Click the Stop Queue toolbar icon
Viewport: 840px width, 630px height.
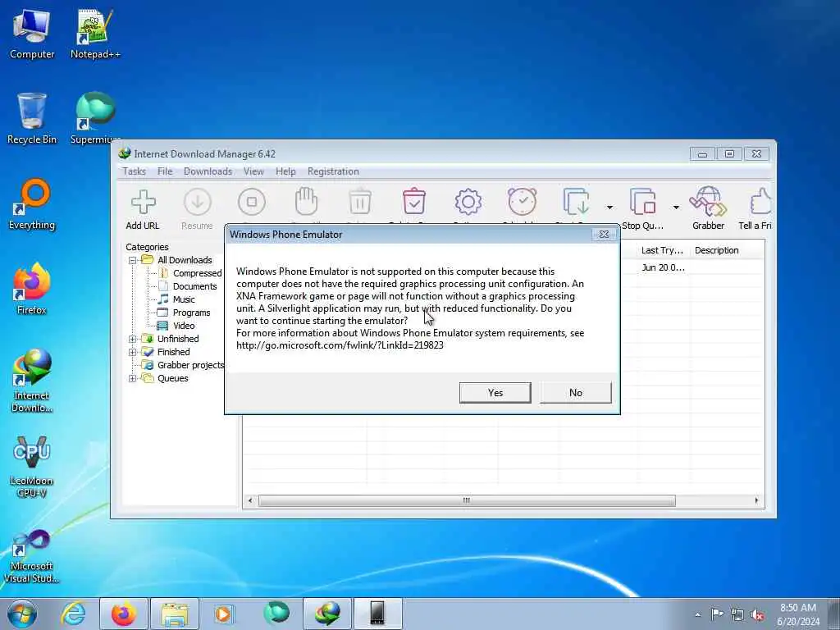(x=643, y=202)
